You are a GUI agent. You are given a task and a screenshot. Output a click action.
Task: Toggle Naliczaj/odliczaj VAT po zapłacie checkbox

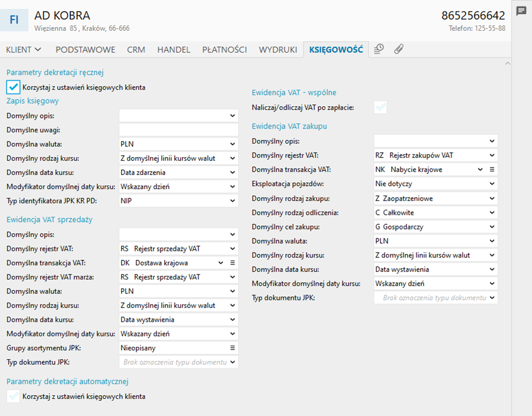point(381,107)
